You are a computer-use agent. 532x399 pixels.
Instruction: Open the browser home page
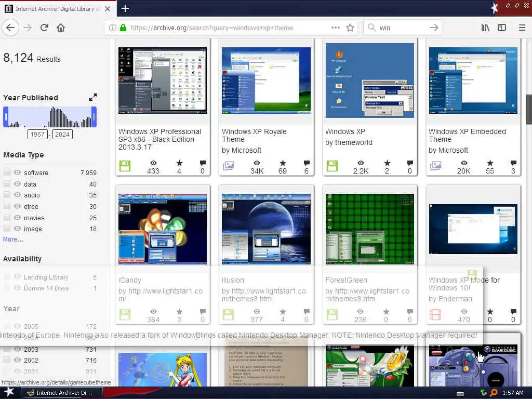[61, 28]
